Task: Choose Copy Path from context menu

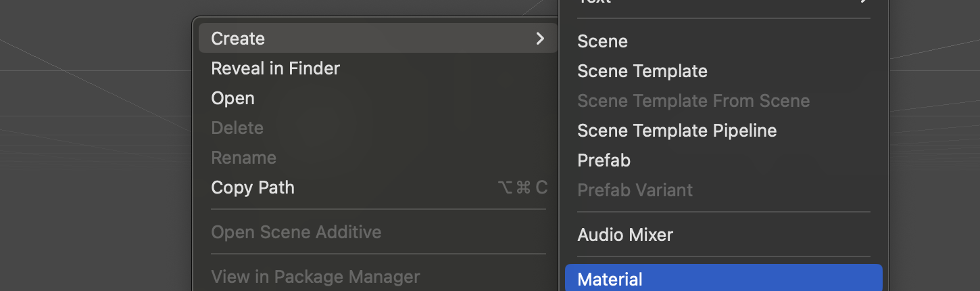Action: (x=253, y=187)
